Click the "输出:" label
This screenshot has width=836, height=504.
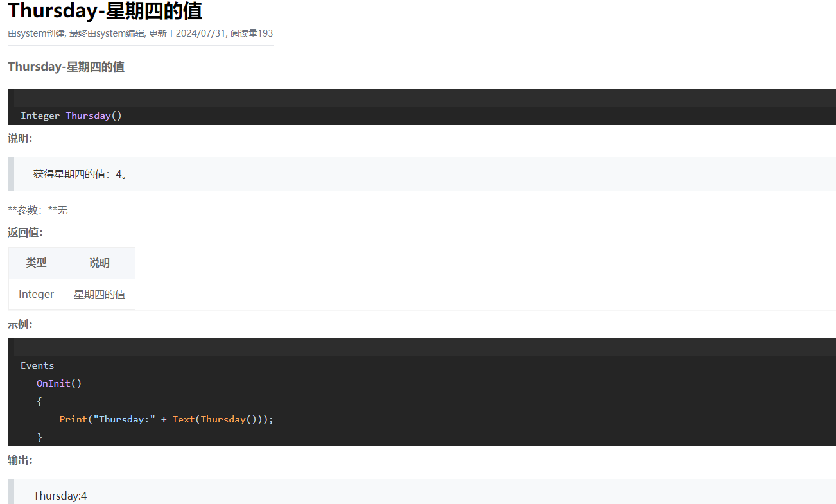point(20,460)
